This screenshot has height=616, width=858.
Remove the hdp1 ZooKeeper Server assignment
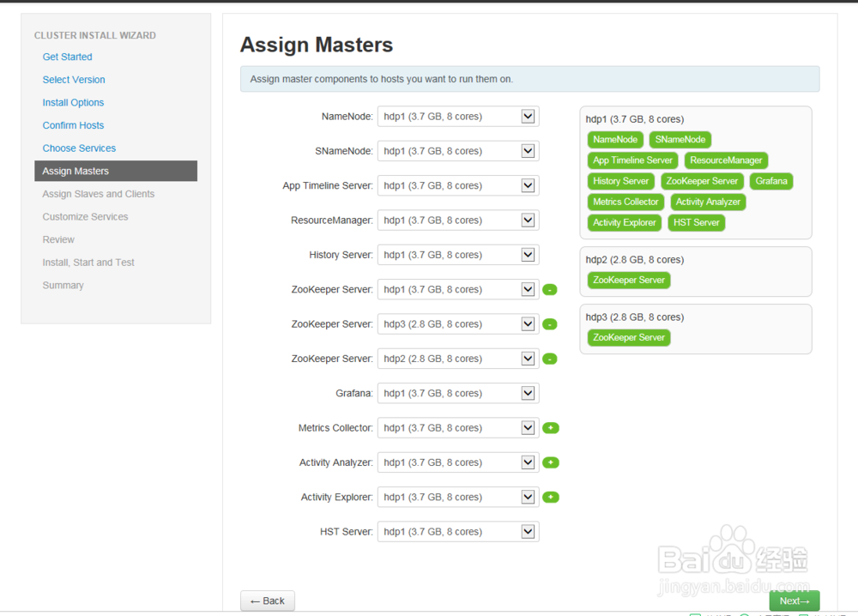pyautogui.click(x=549, y=289)
